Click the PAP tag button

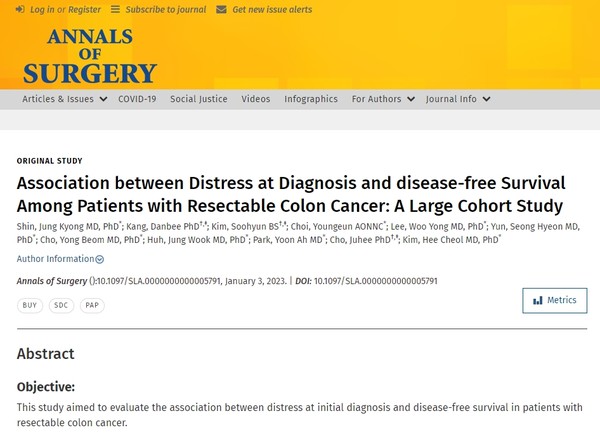tap(92, 305)
